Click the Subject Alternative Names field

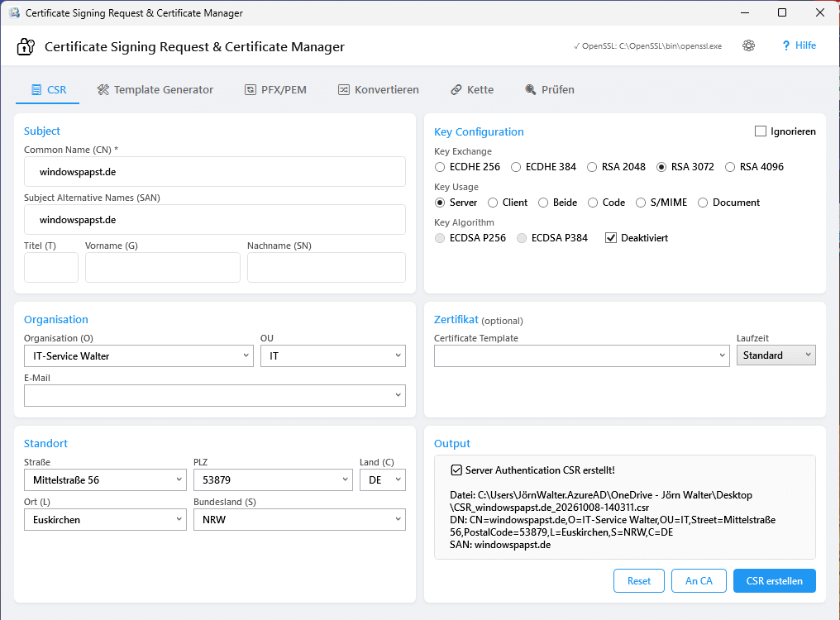click(215, 220)
